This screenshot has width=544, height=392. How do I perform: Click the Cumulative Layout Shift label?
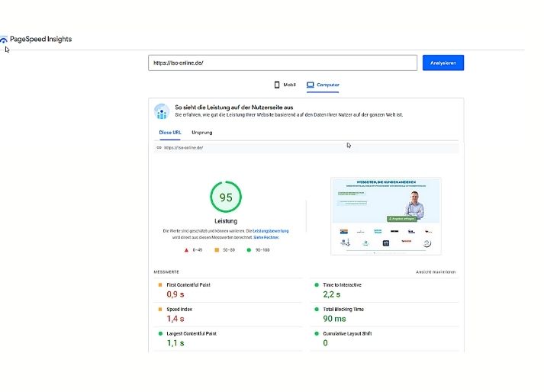[x=347, y=333]
